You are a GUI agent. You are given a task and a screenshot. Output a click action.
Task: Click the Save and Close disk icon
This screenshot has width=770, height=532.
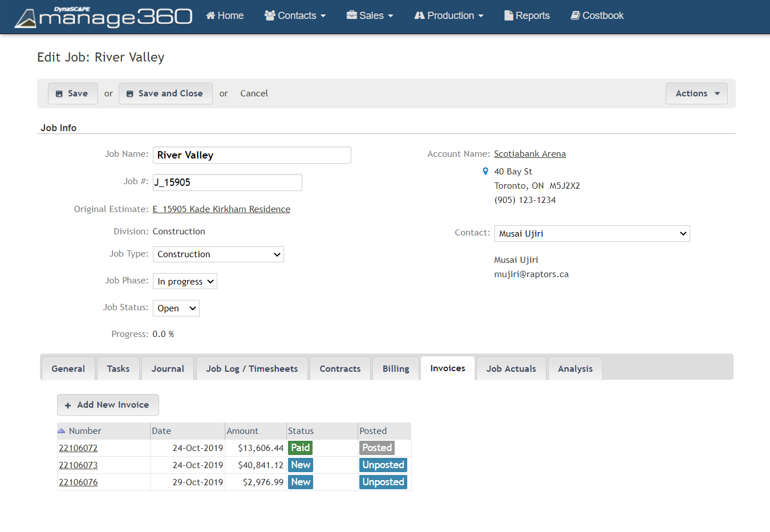pyautogui.click(x=130, y=94)
